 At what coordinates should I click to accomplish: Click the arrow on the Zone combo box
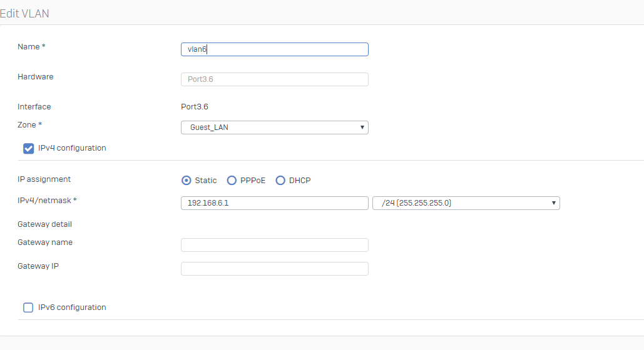pos(362,127)
